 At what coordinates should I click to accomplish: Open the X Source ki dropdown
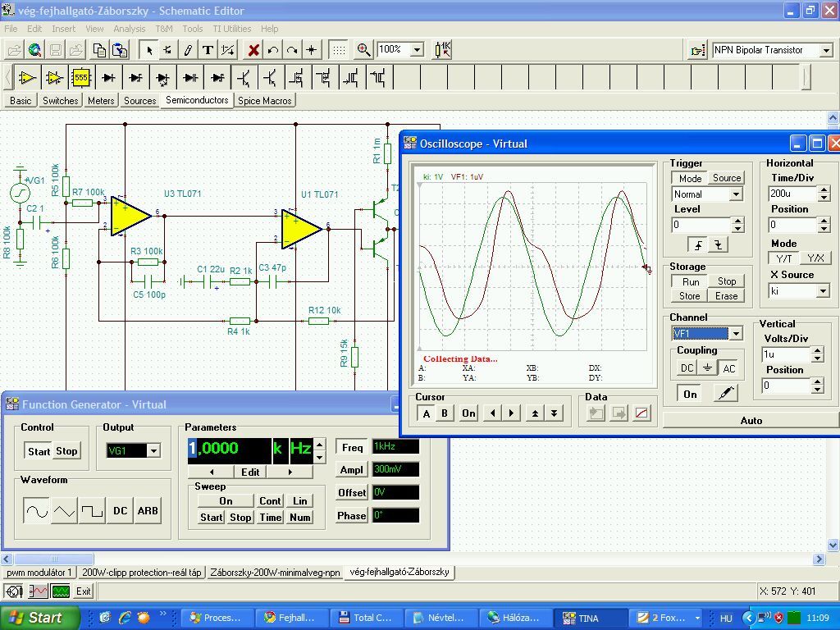click(824, 291)
